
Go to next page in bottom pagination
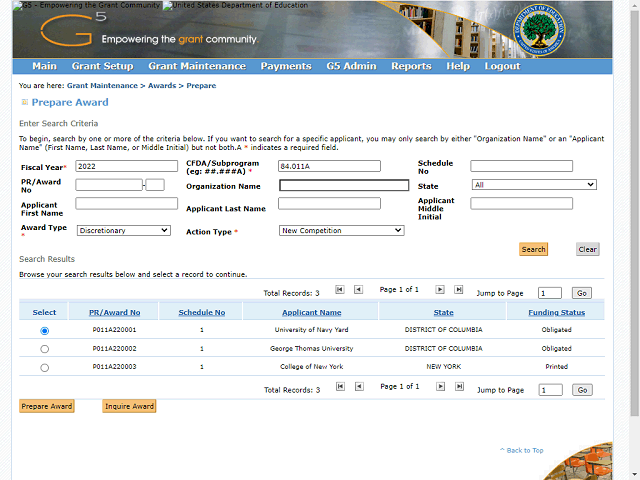point(440,387)
